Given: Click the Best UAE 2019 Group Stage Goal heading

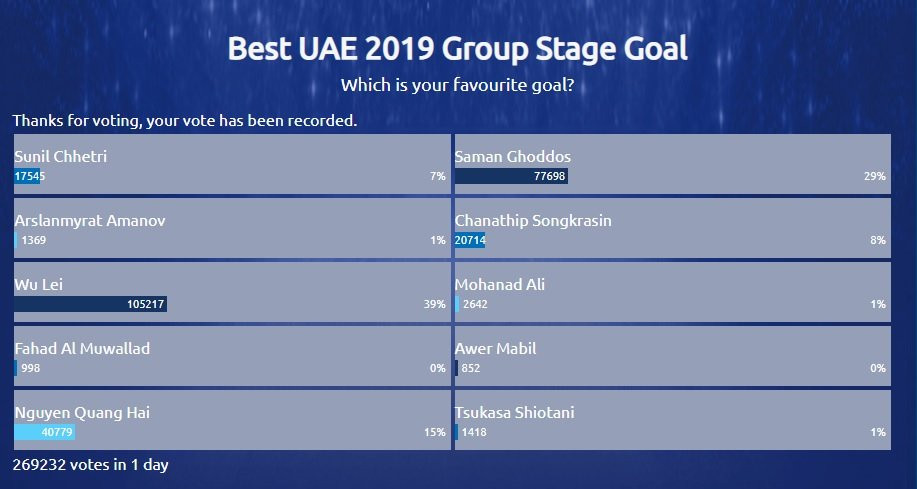Looking at the screenshot, I should click(458, 49).
